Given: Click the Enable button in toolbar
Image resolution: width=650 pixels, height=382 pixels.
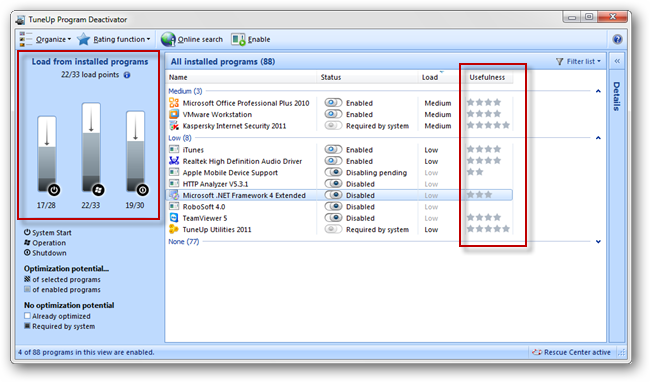Looking at the screenshot, I should point(251,39).
